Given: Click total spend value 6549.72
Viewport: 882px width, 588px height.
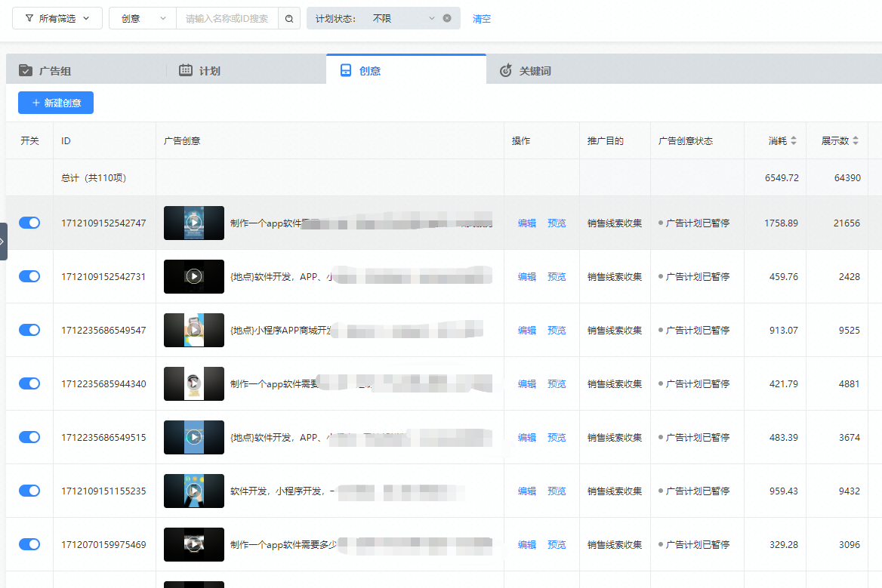Looking at the screenshot, I should pos(782,177).
